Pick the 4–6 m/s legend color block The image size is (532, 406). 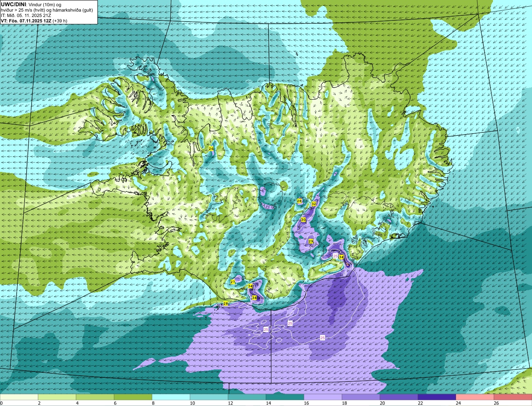[x=95, y=397]
